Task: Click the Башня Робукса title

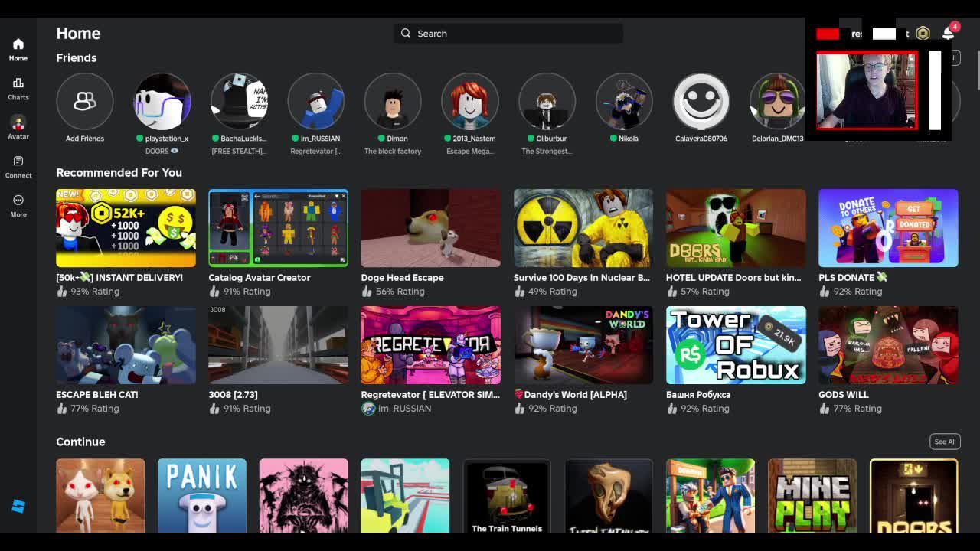Action: [698, 395]
